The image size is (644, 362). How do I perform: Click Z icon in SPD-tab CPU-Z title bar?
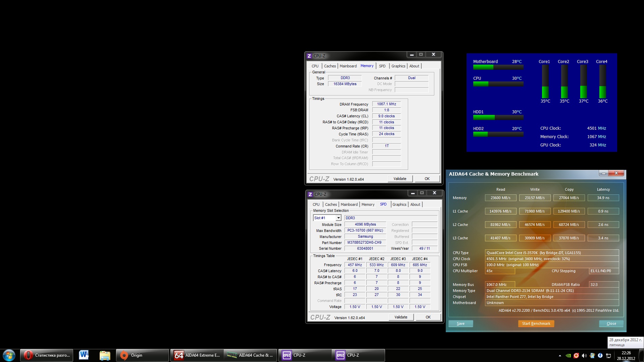click(x=310, y=194)
